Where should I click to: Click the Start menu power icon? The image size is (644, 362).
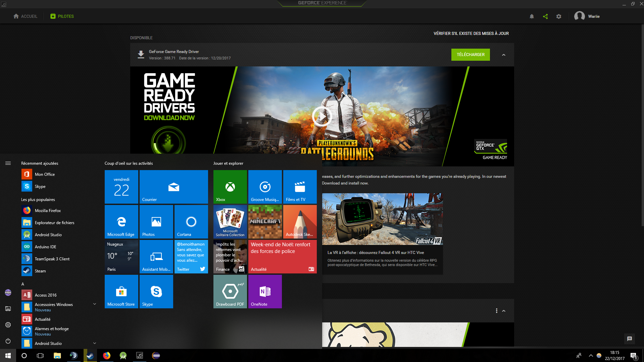[x=8, y=341]
